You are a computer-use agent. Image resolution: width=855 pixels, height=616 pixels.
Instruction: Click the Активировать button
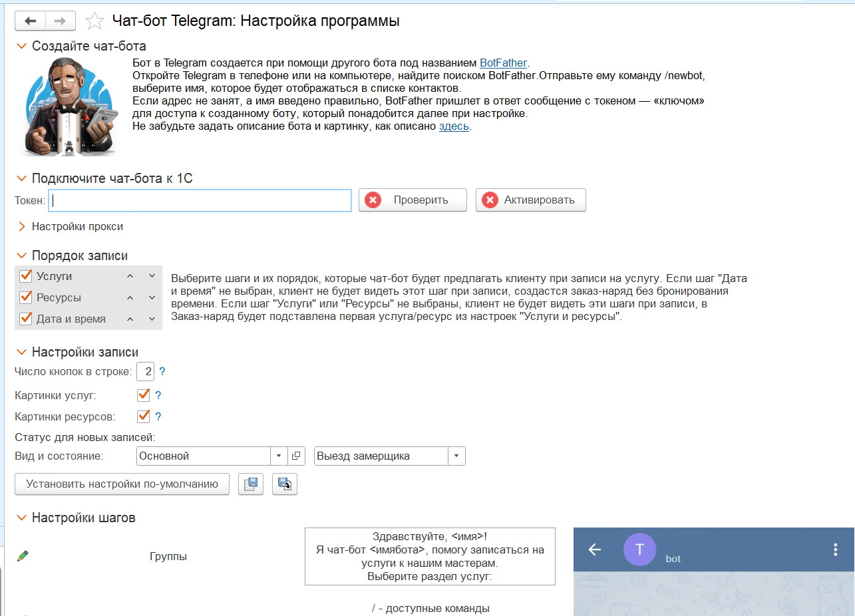pyautogui.click(x=531, y=200)
